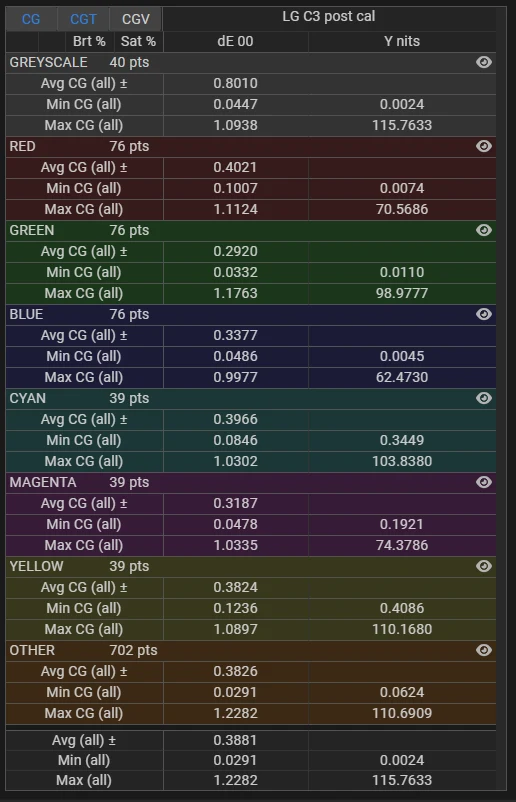Viewport: 516px width, 802px height.
Task: Switch to the CGT tab
Action: [83, 19]
